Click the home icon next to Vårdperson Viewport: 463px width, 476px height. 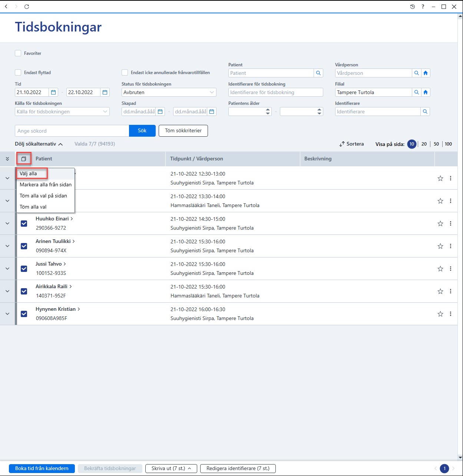(426, 73)
